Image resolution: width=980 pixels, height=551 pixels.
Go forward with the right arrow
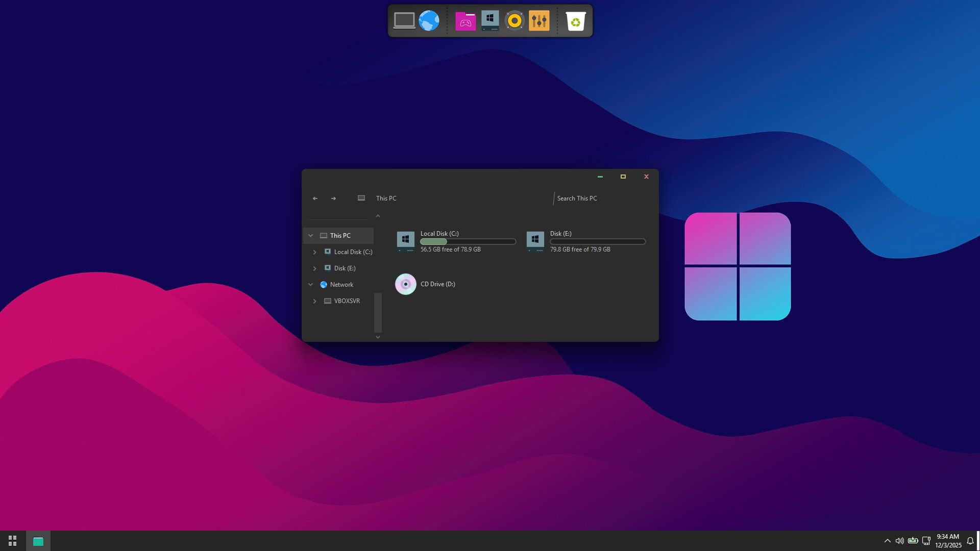(333, 198)
